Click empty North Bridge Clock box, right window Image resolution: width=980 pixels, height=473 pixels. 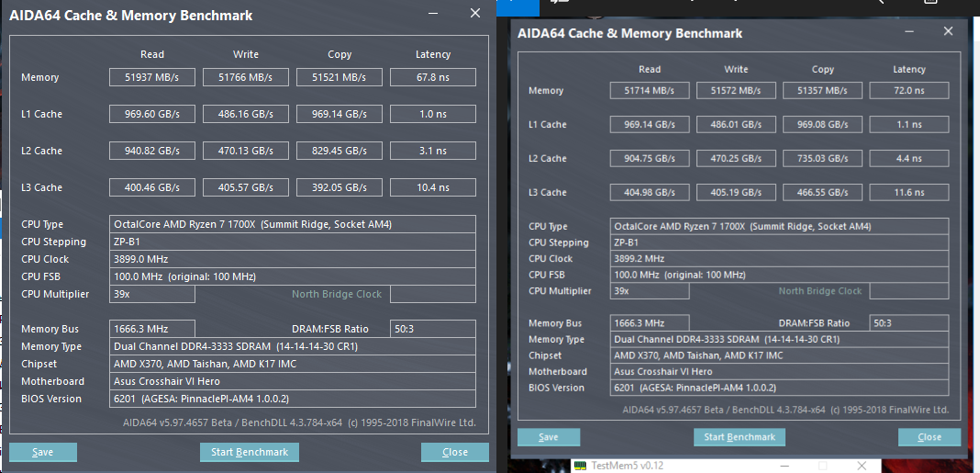coord(909,291)
